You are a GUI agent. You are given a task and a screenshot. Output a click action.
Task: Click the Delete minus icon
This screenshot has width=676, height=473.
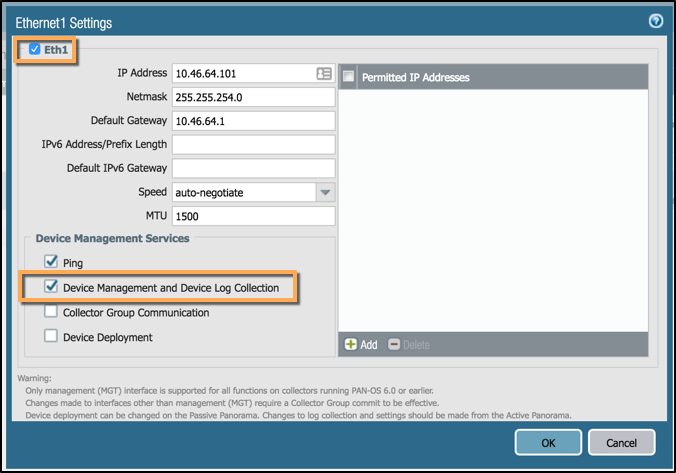pos(394,344)
